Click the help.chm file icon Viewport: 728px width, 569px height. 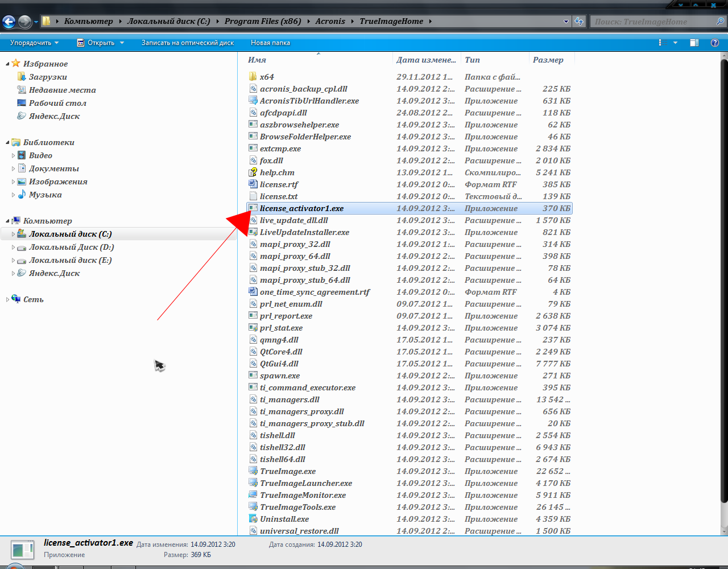tap(253, 172)
